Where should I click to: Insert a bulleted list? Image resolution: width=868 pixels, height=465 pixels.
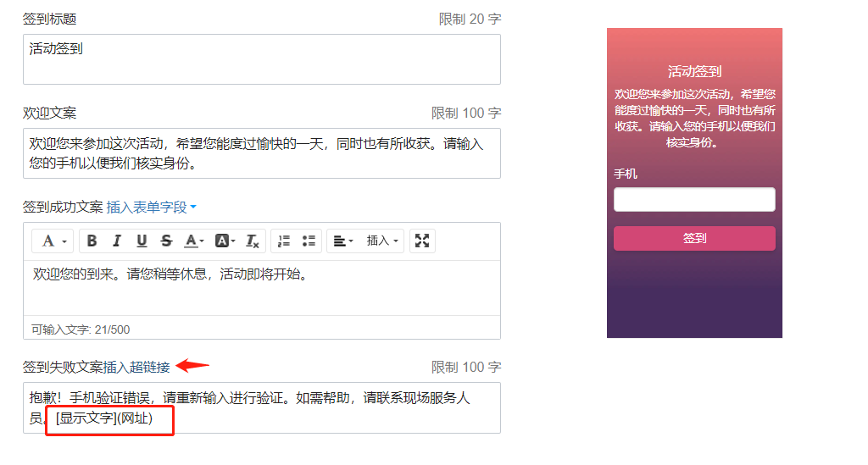309,241
